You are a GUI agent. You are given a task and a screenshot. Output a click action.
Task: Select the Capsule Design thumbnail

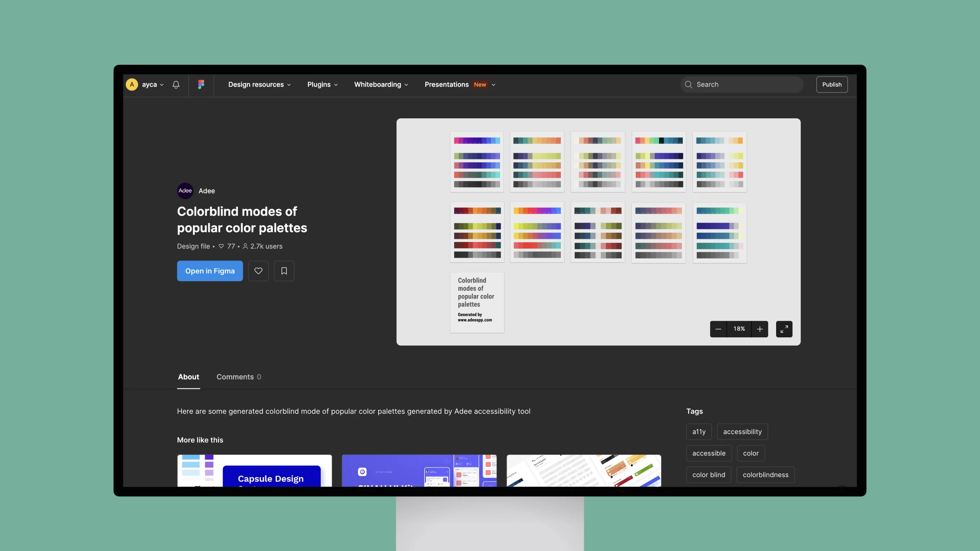255,471
